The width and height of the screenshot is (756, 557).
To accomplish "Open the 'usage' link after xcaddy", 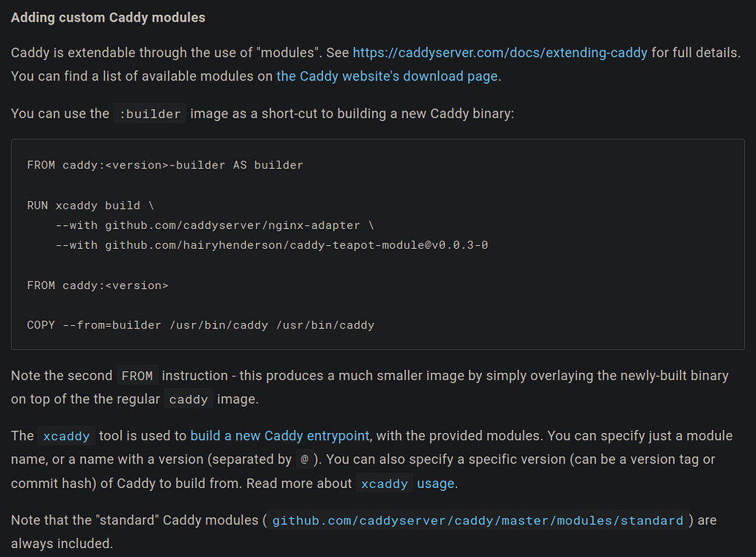I will pyautogui.click(x=435, y=483).
